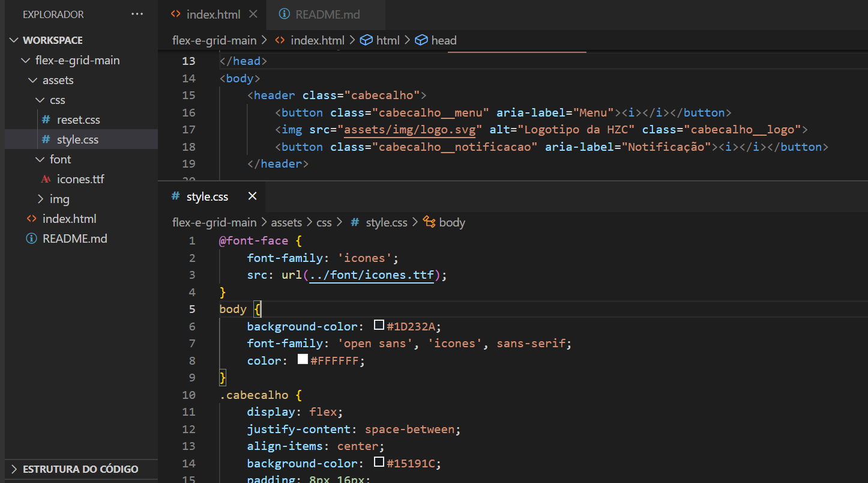Image resolution: width=868 pixels, height=483 pixels.
Task: Click the @font-face rule text
Action: click(253, 240)
